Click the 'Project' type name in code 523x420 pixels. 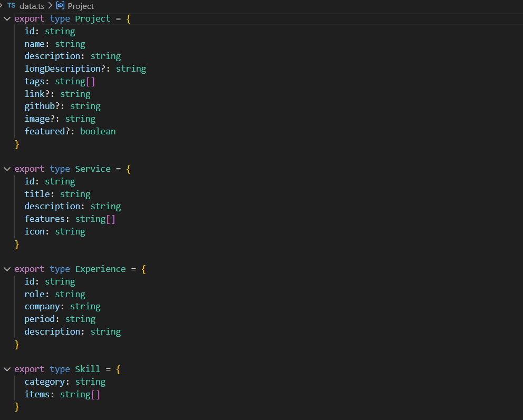(93, 18)
